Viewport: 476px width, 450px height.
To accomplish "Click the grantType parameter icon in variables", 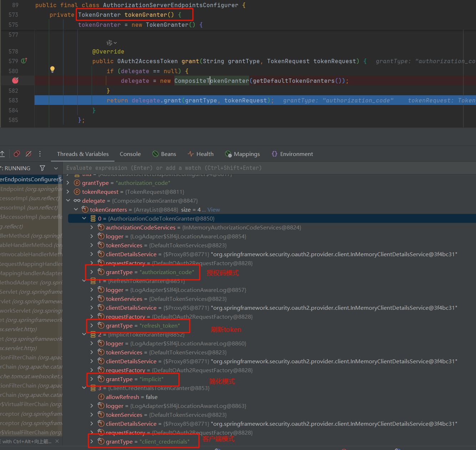I will (x=77, y=183).
